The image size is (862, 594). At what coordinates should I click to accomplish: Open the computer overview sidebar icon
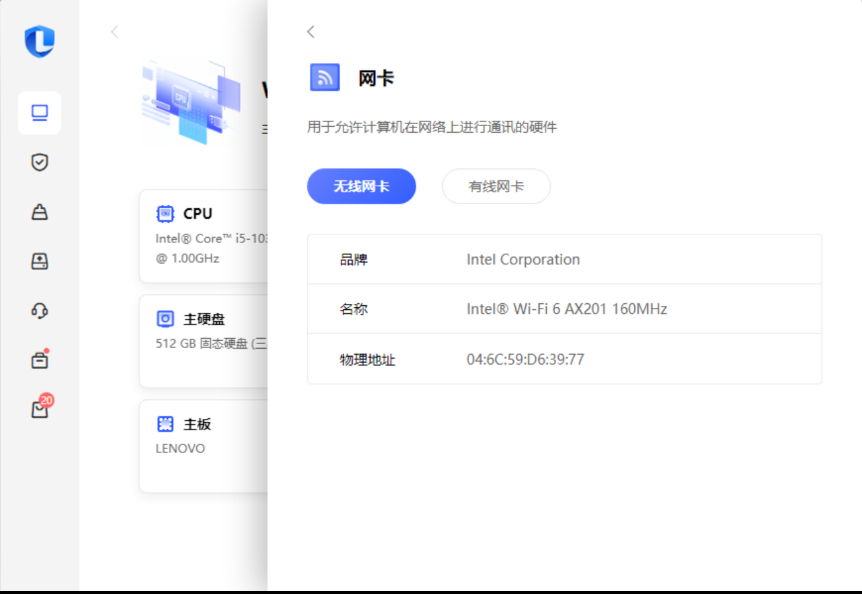click(40, 113)
